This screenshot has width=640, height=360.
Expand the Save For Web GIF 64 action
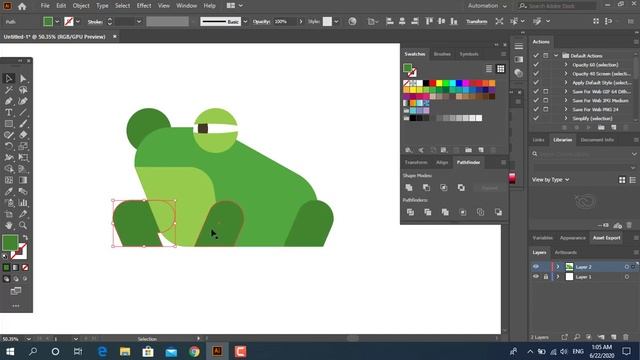point(566,91)
